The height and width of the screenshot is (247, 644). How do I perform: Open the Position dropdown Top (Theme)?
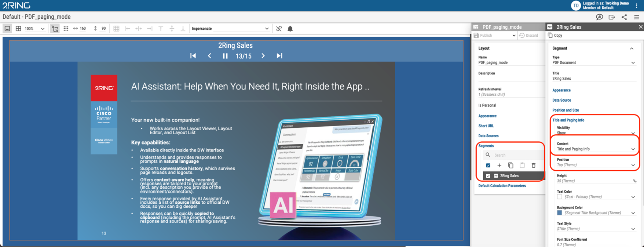coord(596,165)
